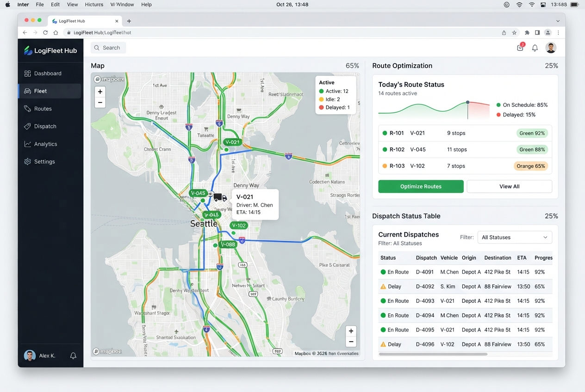The image size is (585, 392).
Task: Click the truck icon on the map
Action: (x=220, y=197)
